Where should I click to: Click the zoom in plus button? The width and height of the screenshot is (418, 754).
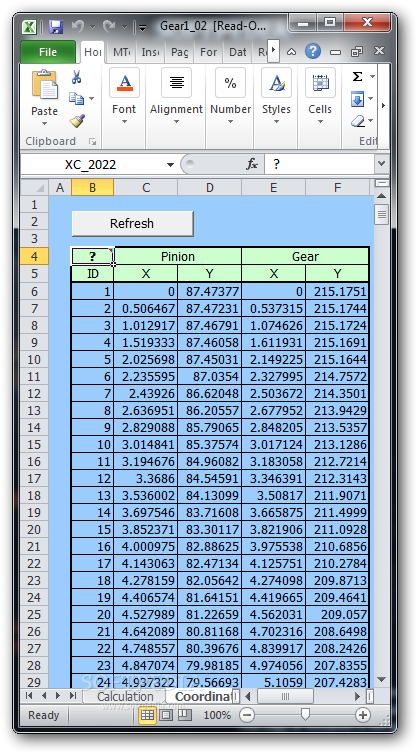(363, 715)
